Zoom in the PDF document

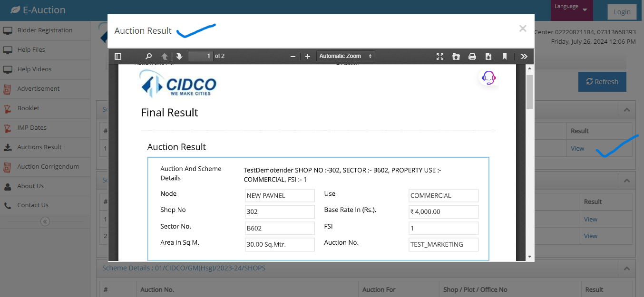click(308, 56)
